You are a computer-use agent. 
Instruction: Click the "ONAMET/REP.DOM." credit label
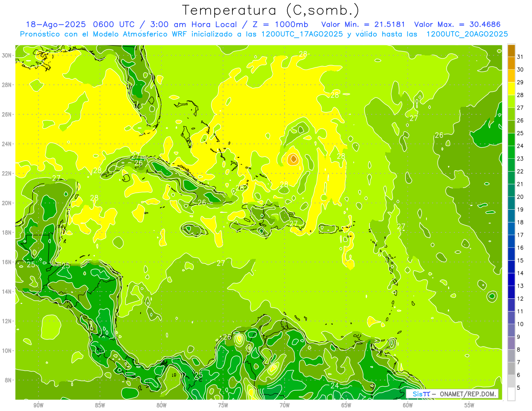point(469,394)
